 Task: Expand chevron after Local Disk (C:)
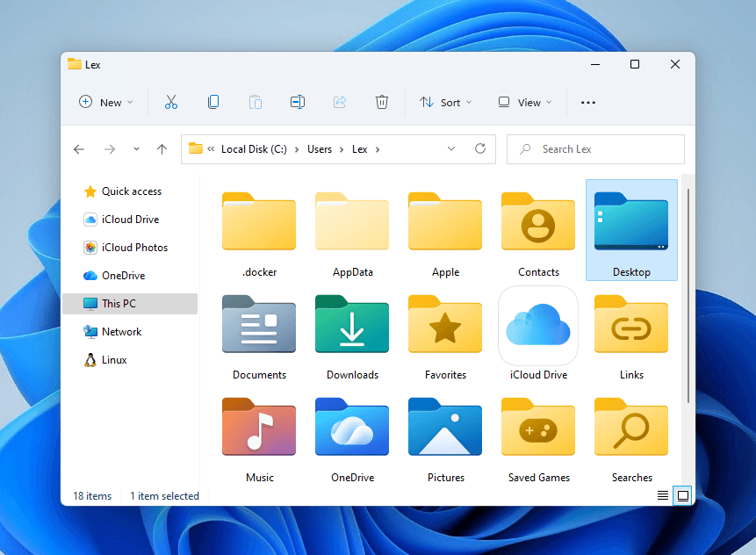coord(297,149)
